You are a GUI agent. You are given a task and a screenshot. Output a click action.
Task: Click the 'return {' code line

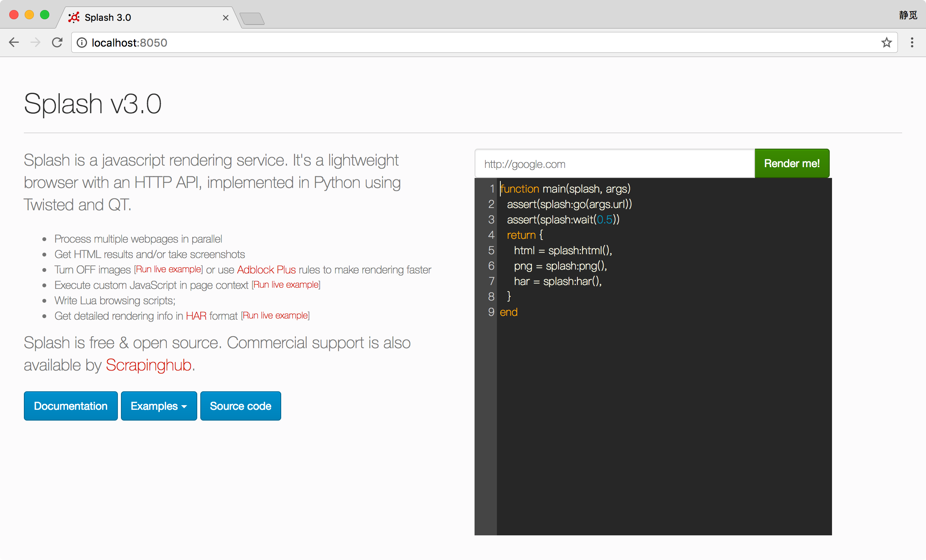pos(525,235)
